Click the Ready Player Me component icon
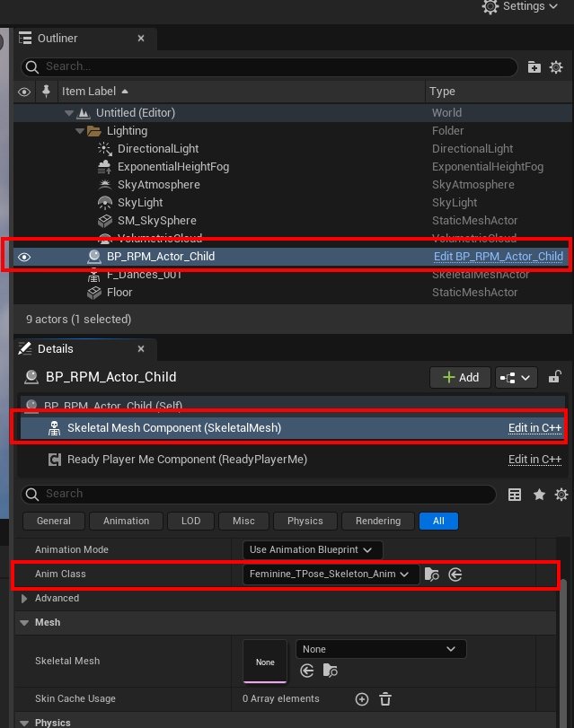Viewport: 574px width, 728px height. coord(55,460)
